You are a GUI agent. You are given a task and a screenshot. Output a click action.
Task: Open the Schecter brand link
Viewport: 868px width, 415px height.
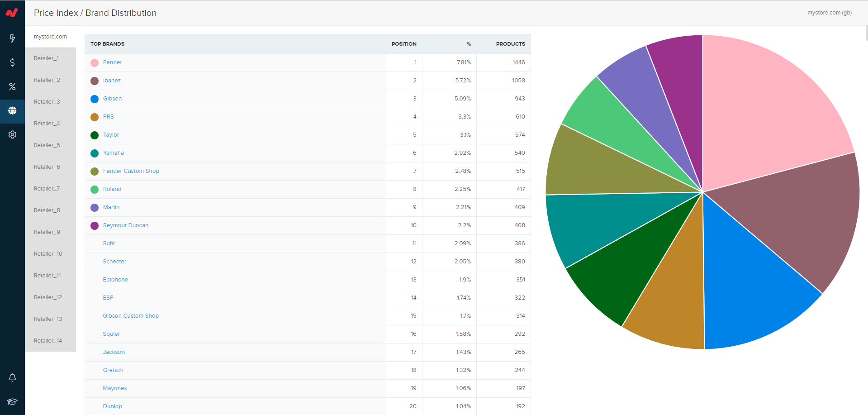(114, 262)
